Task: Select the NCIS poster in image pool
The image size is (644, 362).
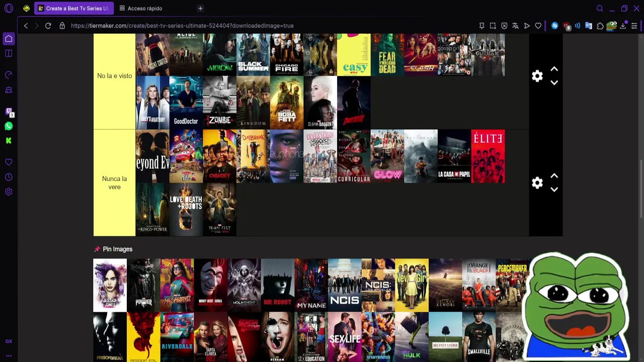Action: click(x=345, y=286)
